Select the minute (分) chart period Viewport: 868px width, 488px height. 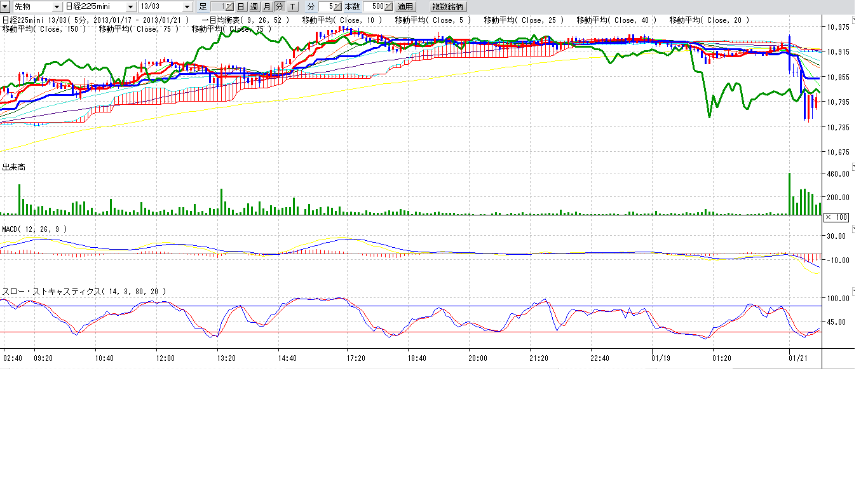(x=279, y=6)
